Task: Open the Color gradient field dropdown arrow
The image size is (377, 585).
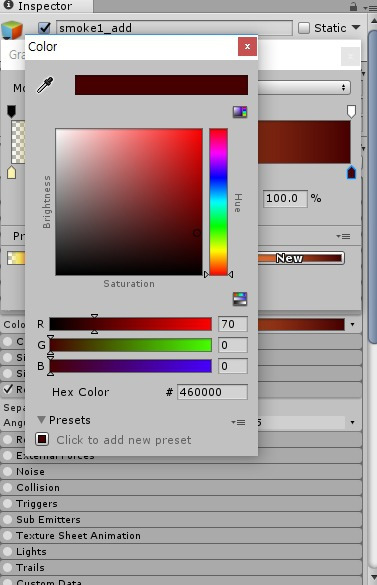Action: pos(352,325)
